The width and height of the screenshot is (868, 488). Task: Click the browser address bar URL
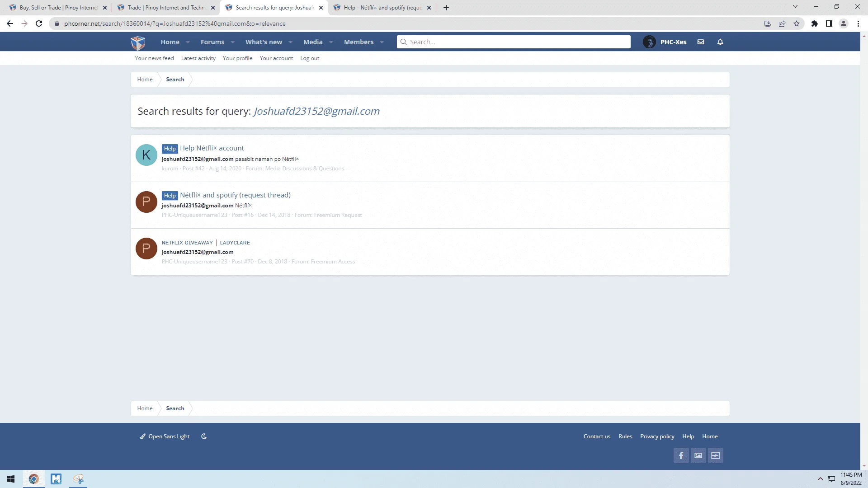click(x=175, y=23)
